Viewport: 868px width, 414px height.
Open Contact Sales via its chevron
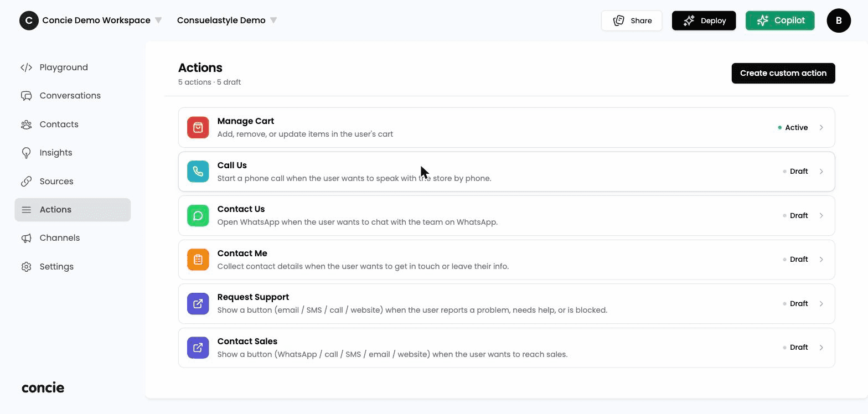821,348
